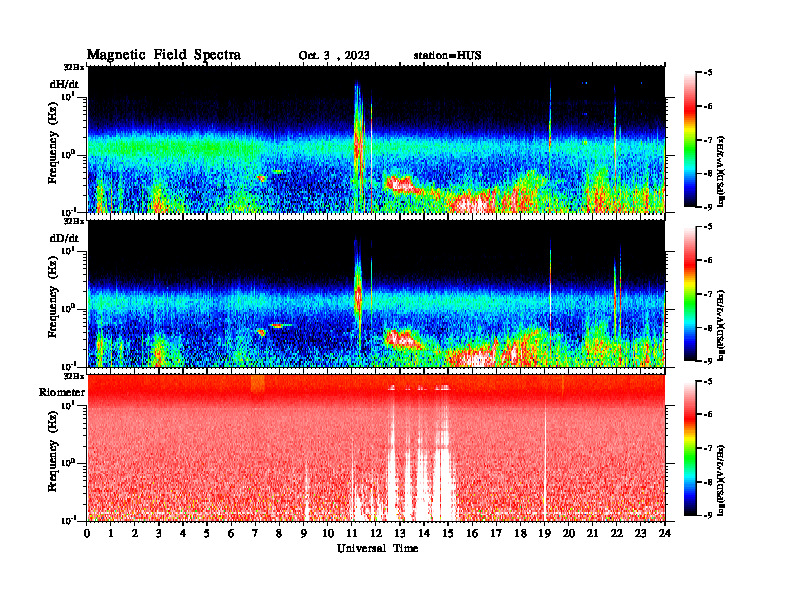
Task: Click hour 11 on the Universal Time axis
Action: pyautogui.click(x=352, y=533)
